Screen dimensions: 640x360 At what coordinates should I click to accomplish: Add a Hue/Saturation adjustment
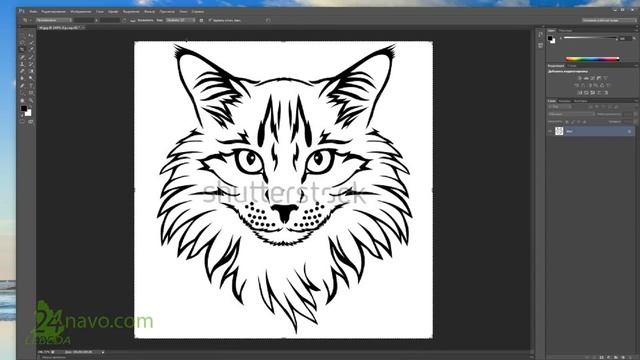pyautogui.click(x=576, y=85)
